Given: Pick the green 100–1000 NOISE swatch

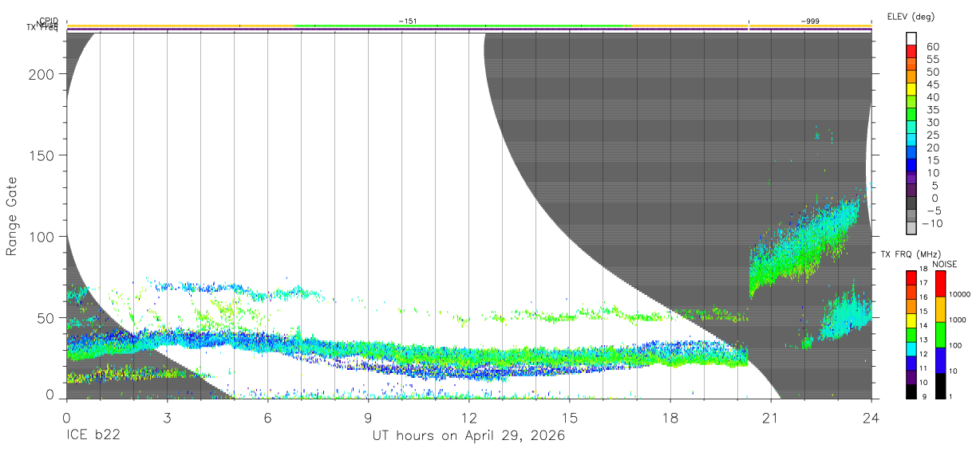Looking at the screenshot, I should click(x=939, y=334).
